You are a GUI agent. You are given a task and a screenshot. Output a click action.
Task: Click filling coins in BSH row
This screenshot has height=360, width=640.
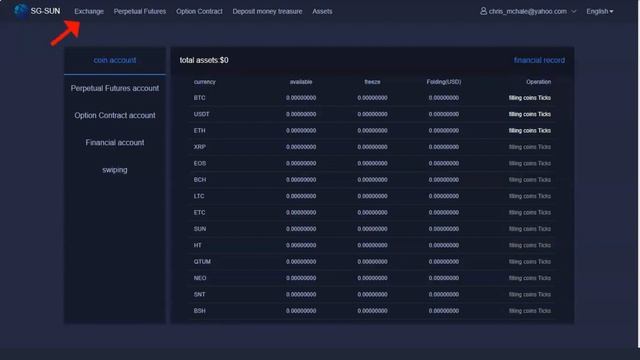point(522,311)
